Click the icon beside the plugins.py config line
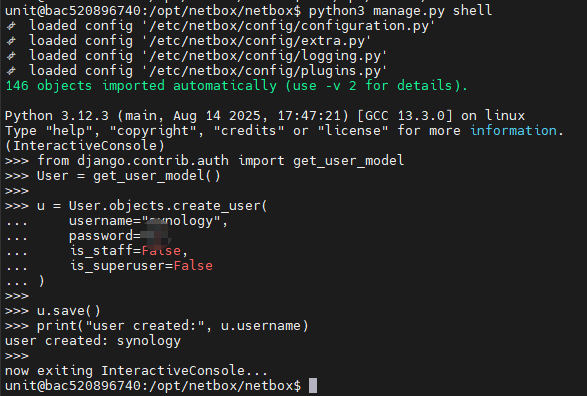 tap(12, 71)
